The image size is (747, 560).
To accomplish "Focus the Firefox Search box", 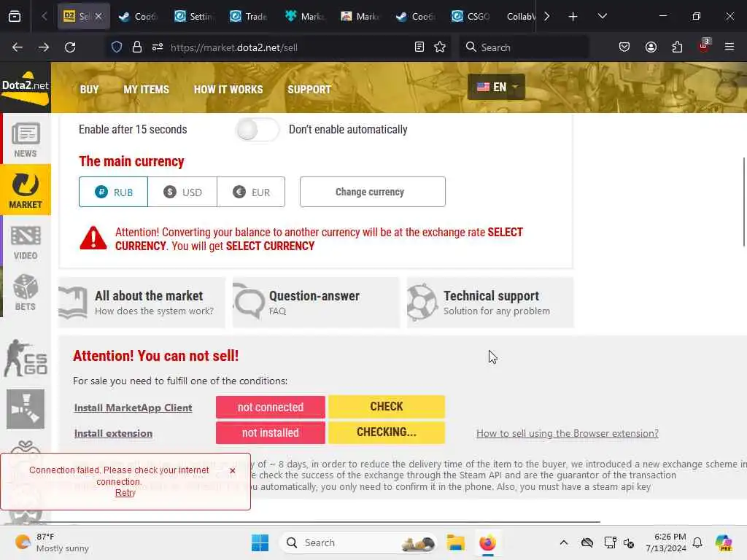I will click(x=524, y=47).
